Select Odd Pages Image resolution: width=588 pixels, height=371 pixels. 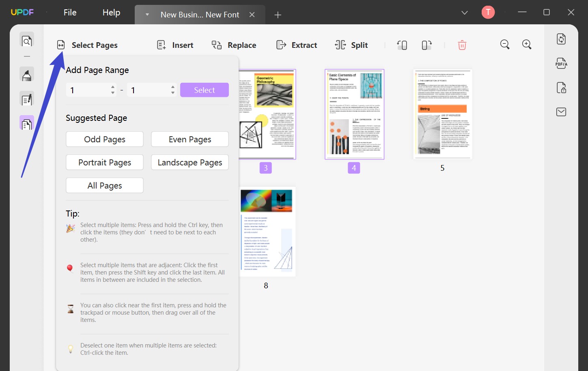pos(105,139)
